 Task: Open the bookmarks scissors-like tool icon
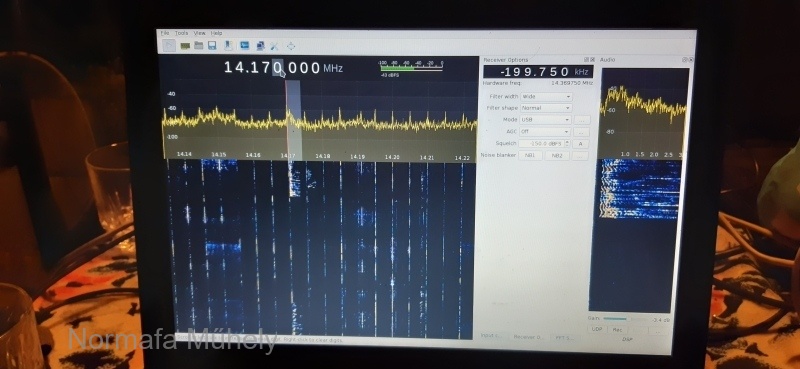coord(274,46)
